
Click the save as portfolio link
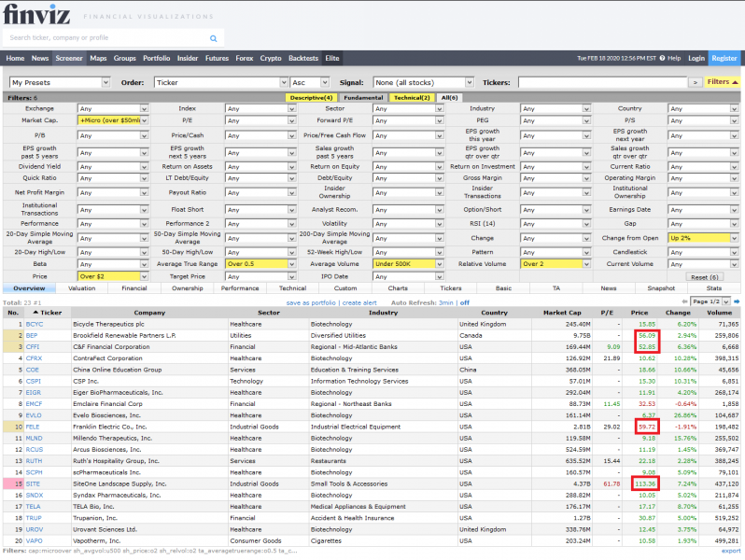point(312,302)
